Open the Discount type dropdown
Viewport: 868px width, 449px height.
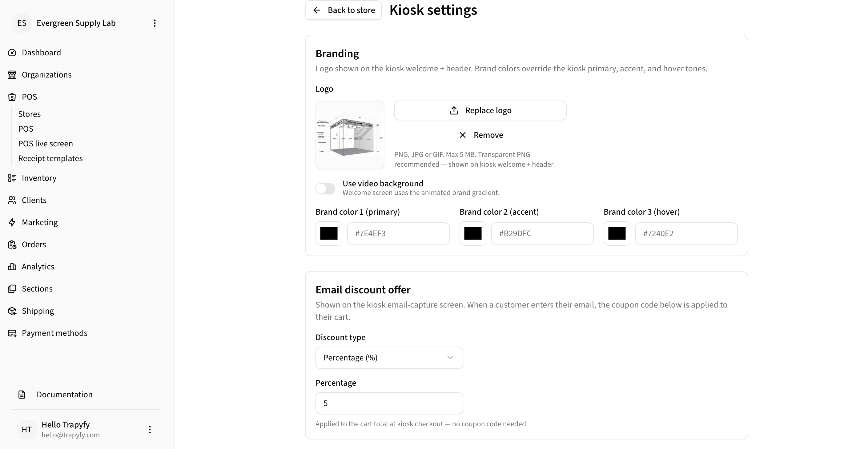389,357
